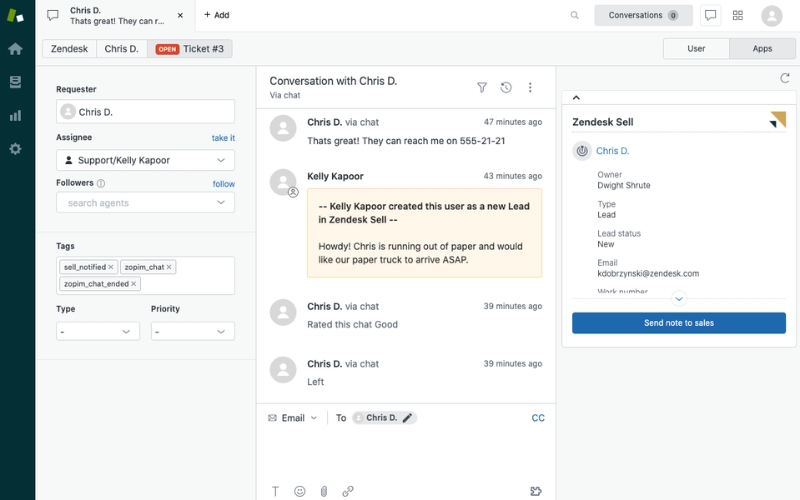Click the text formatting T icon

click(x=275, y=491)
